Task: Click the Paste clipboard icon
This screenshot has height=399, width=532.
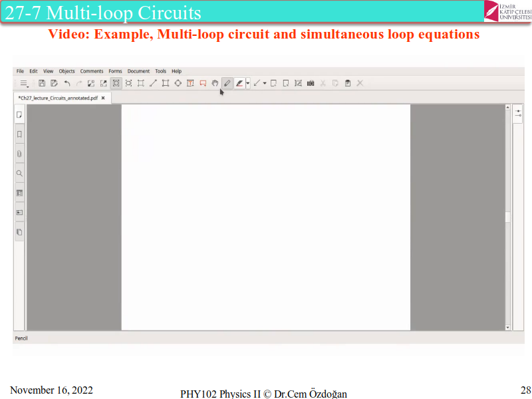Action: 347,83
